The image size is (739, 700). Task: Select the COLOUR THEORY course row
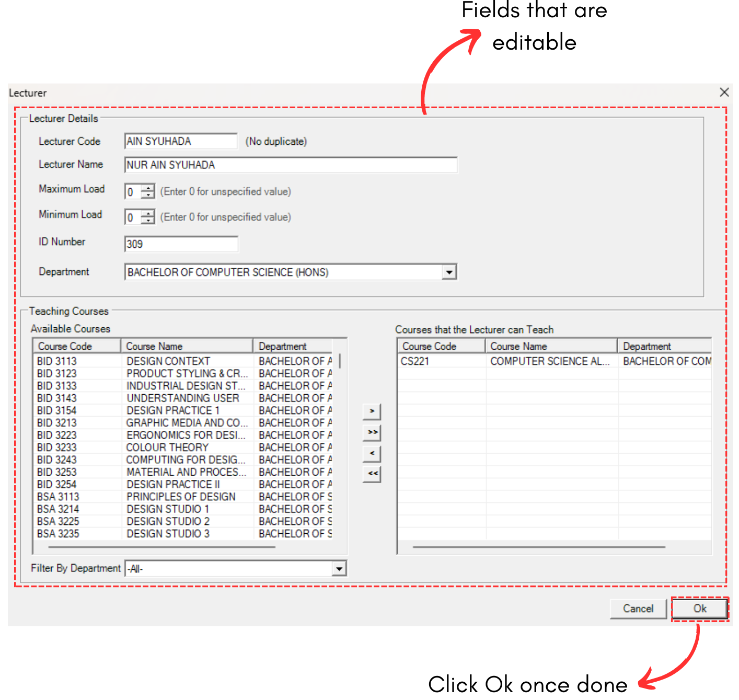pos(167,447)
